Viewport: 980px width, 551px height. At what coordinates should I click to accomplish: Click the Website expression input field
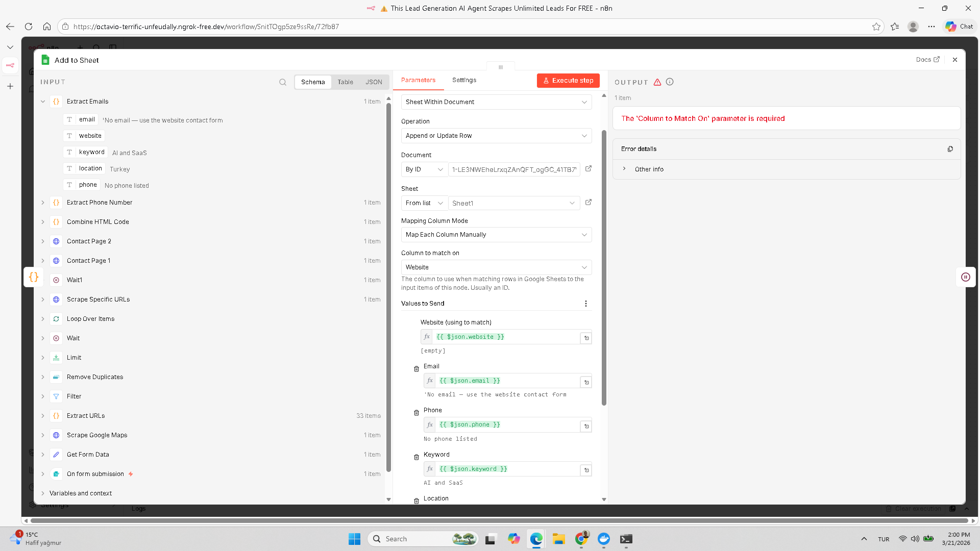coord(506,337)
